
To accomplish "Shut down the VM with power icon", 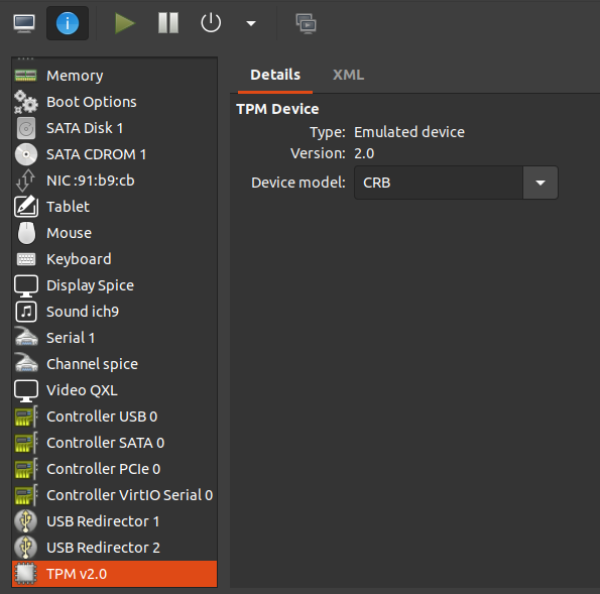I will pyautogui.click(x=210, y=23).
